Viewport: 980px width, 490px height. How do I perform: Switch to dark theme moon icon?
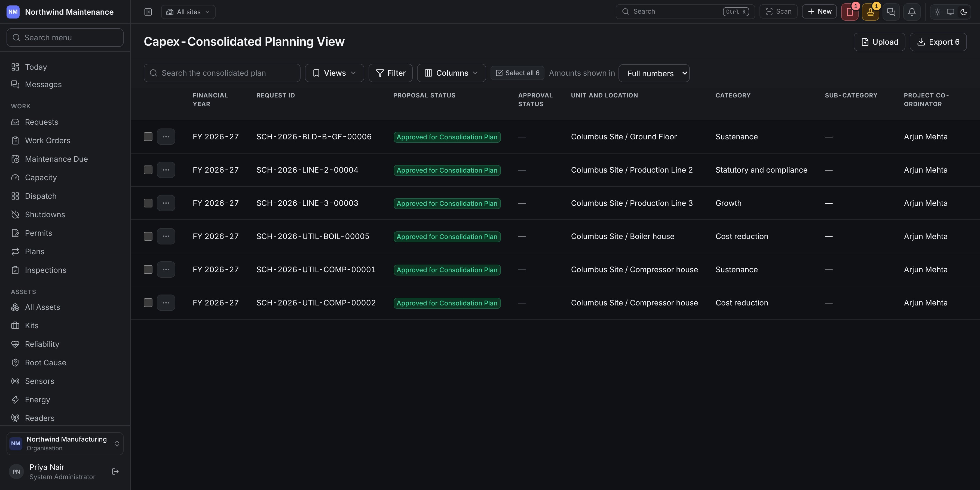964,12
